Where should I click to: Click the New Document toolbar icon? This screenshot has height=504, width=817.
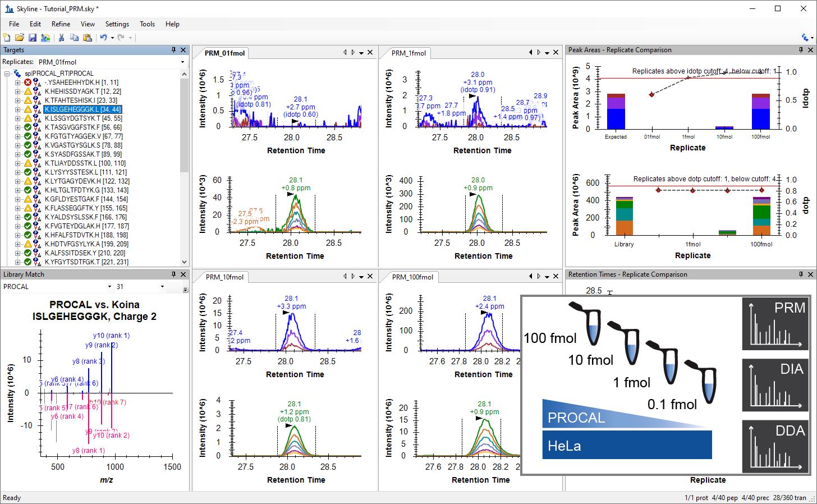point(7,38)
